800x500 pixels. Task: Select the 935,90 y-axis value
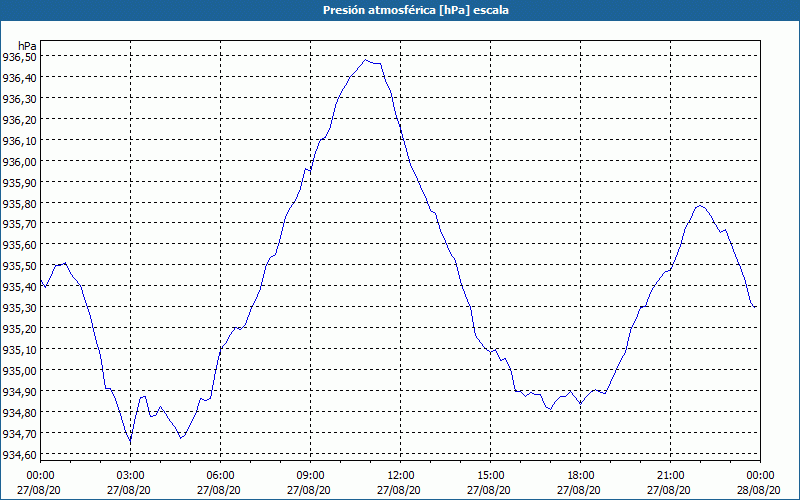coord(19,182)
